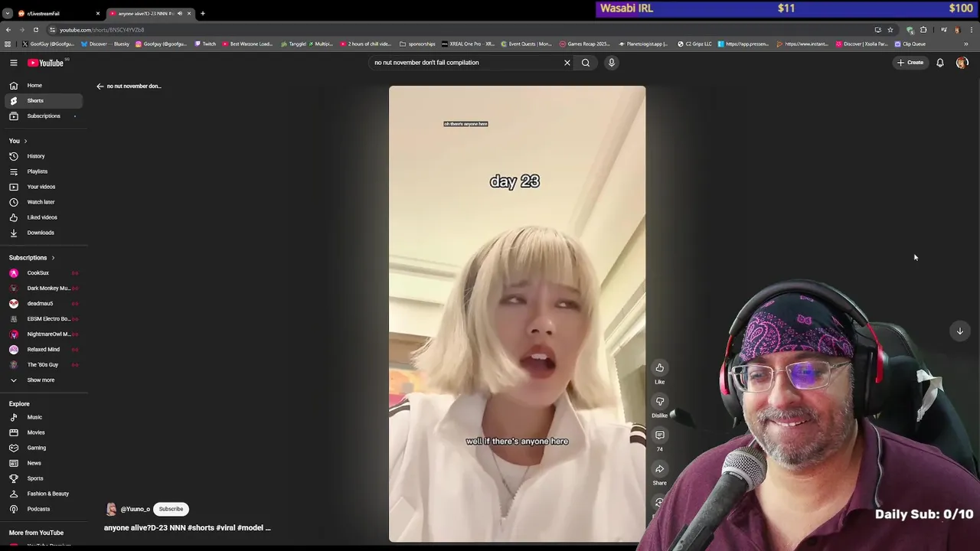This screenshot has height=551, width=980.
Task: Open Your videos
Action: tap(44, 187)
